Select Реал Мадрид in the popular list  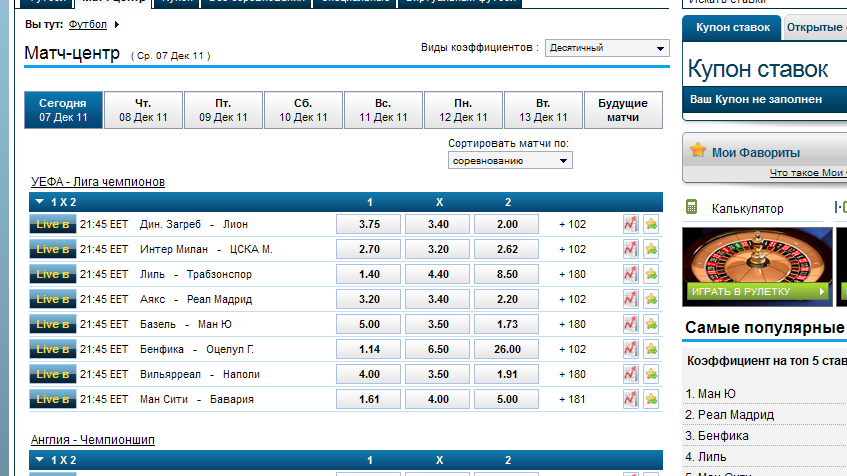tap(736, 415)
